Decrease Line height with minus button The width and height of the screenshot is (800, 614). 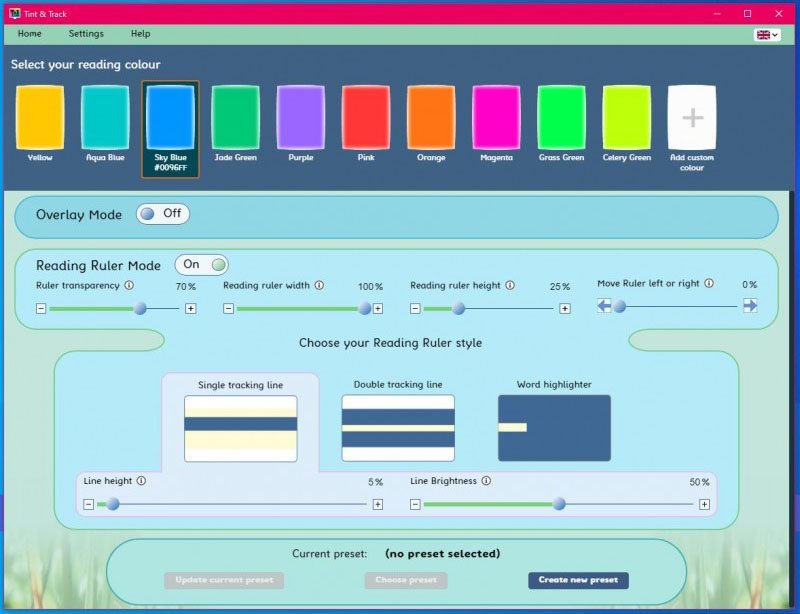[x=89, y=504]
